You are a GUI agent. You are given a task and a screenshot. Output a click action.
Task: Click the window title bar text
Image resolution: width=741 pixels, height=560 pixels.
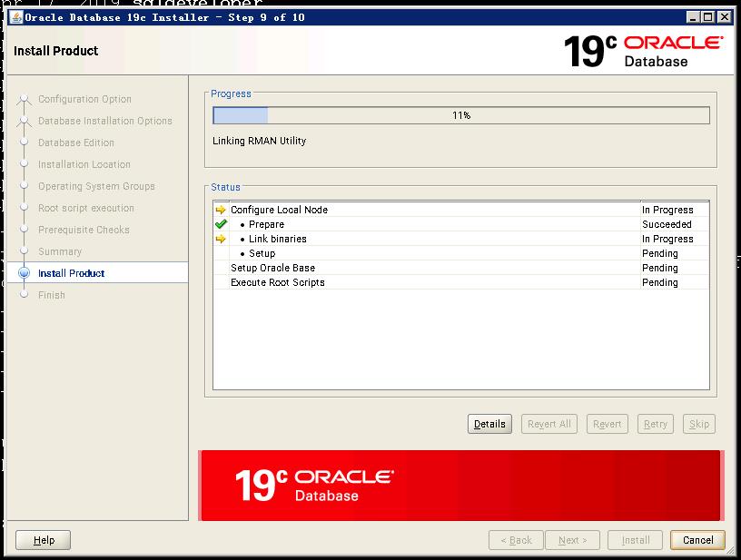coord(164,17)
